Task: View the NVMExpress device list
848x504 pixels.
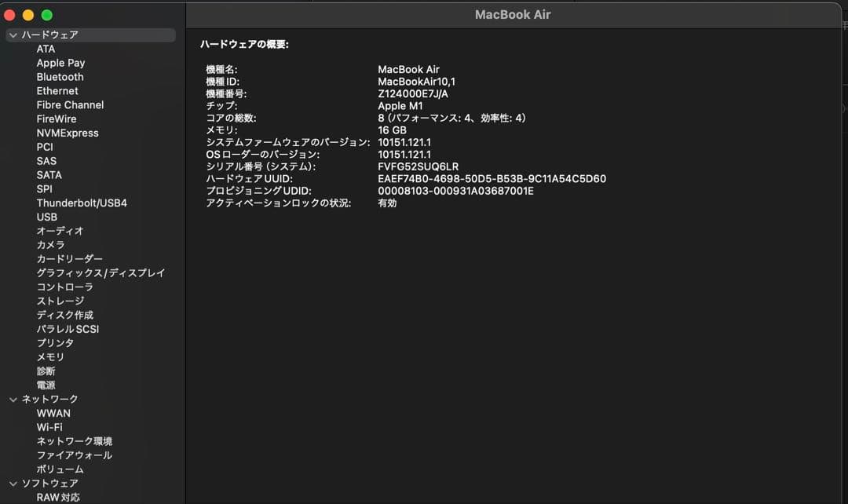Action: pos(66,133)
